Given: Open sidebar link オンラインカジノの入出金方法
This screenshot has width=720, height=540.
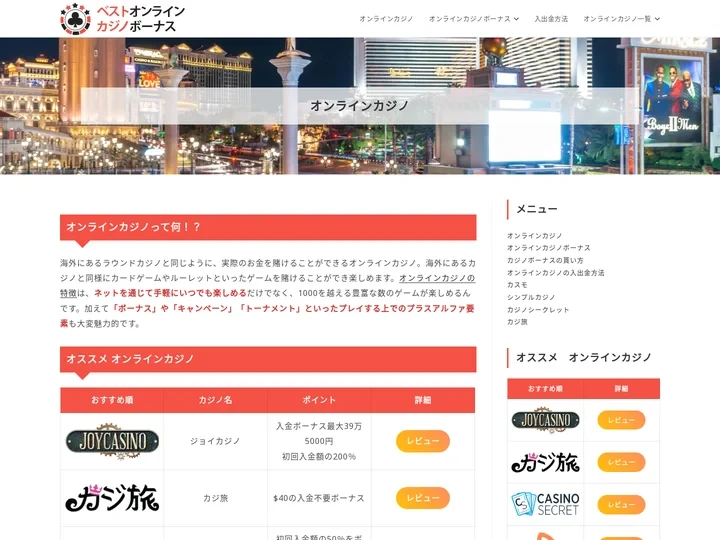Looking at the screenshot, I should [x=556, y=273].
